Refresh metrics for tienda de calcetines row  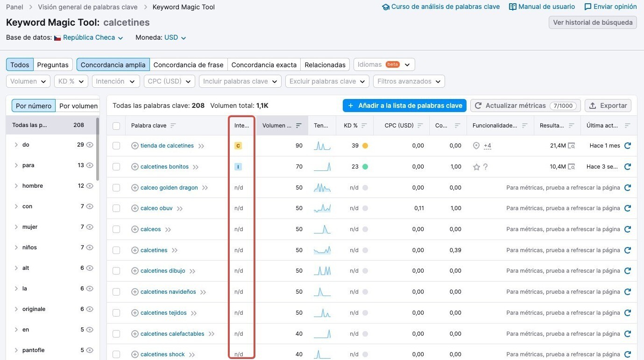pos(628,146)
